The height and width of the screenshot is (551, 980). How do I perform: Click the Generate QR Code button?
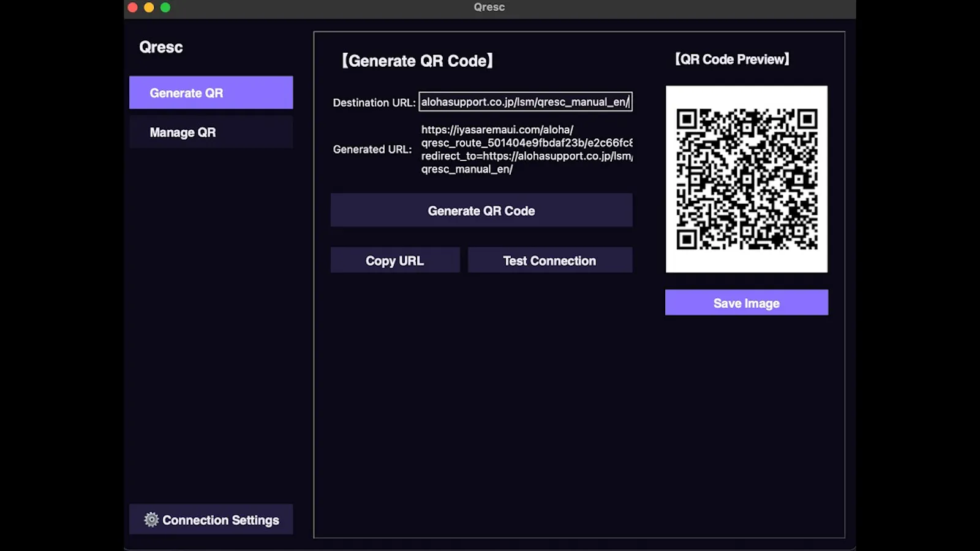coord(481,210)
